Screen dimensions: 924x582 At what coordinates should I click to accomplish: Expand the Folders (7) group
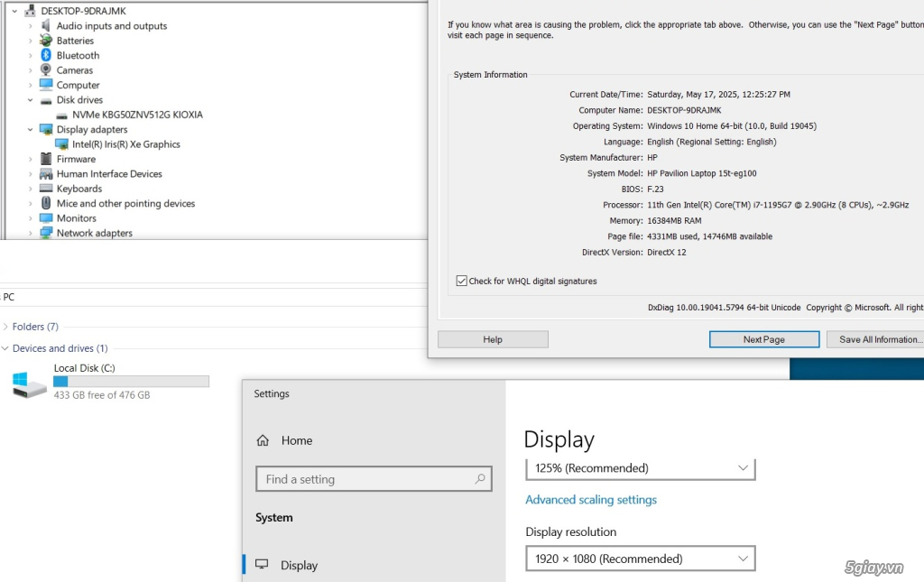[x=5, y=327]
